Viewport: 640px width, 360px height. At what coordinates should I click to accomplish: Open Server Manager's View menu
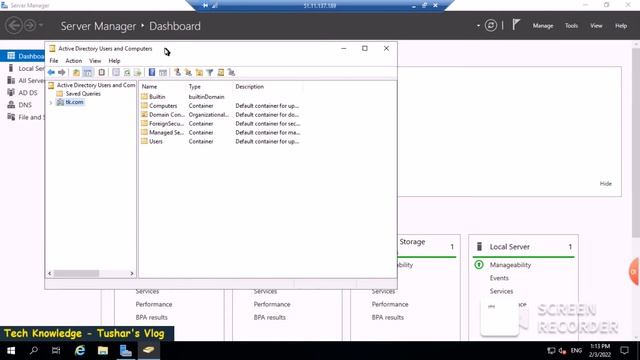pyautogui.click(x=596, y=26)
